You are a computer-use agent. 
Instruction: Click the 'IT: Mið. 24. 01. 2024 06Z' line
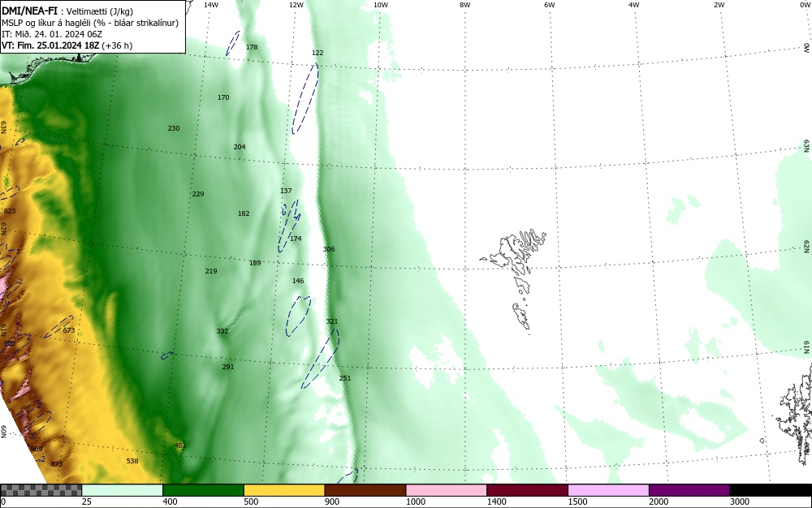click(52, 34)
